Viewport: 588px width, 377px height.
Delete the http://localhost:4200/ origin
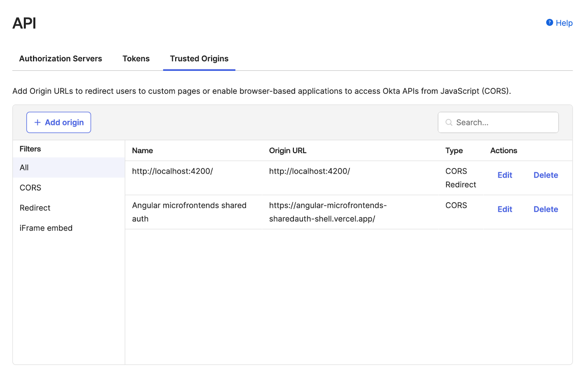pyautogui.click(x=546, y=175)
